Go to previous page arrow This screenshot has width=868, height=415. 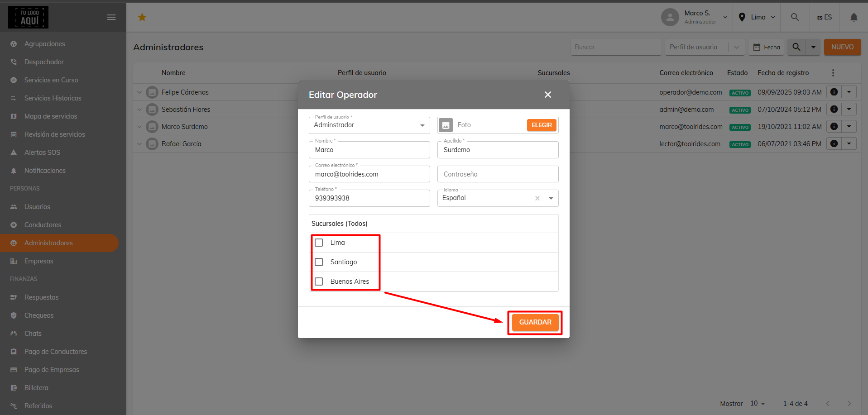click(828, 403)
